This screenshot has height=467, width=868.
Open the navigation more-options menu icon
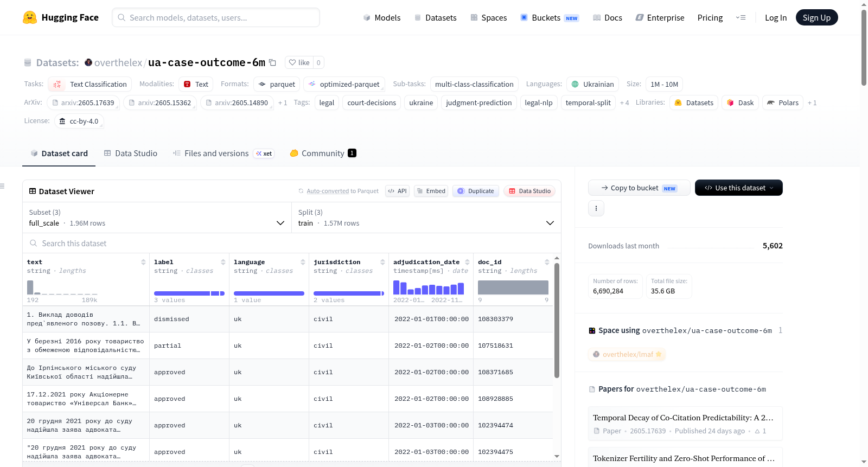pos(741,17)
